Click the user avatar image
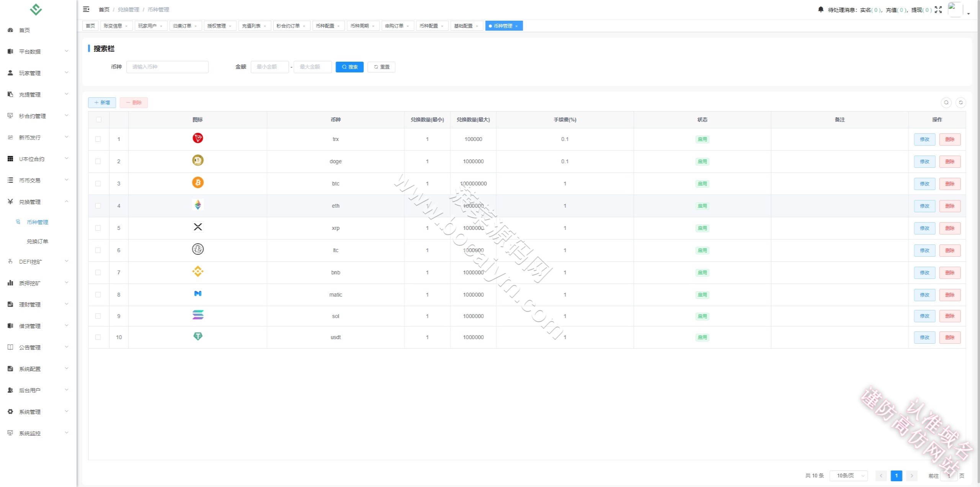Screen dimensions: 980x487 [x=955, y=9]
